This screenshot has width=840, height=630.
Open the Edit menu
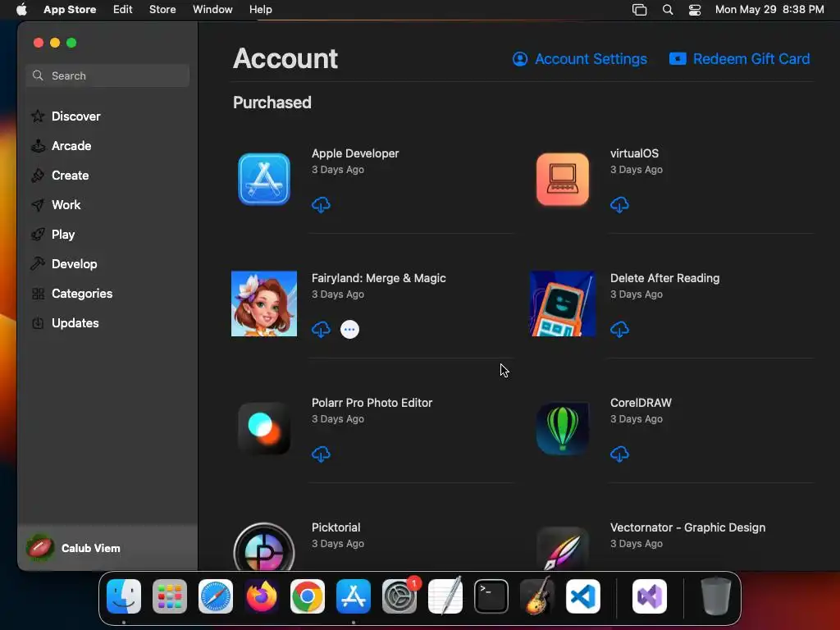pyautogui.click(x=123, y=9)
